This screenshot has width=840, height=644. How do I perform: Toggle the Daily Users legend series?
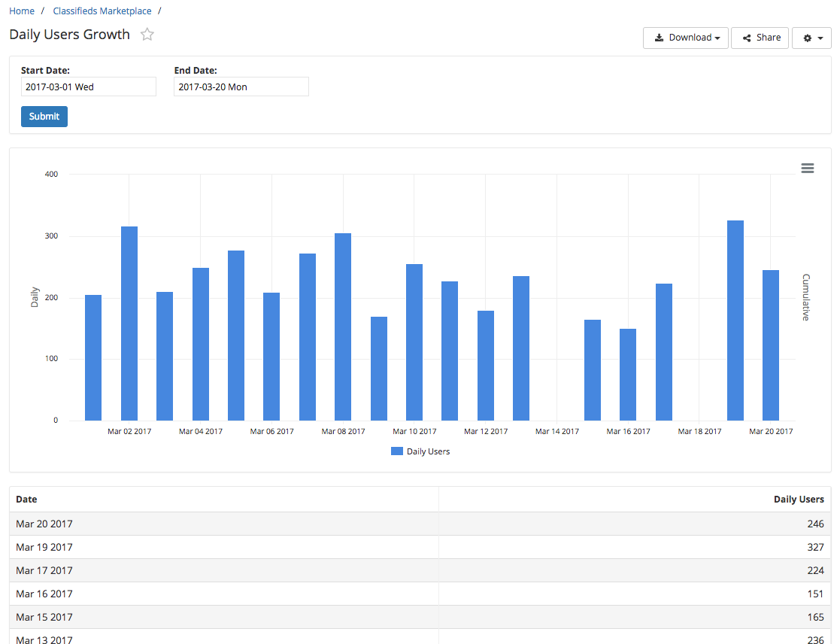(x=428, y=451)
